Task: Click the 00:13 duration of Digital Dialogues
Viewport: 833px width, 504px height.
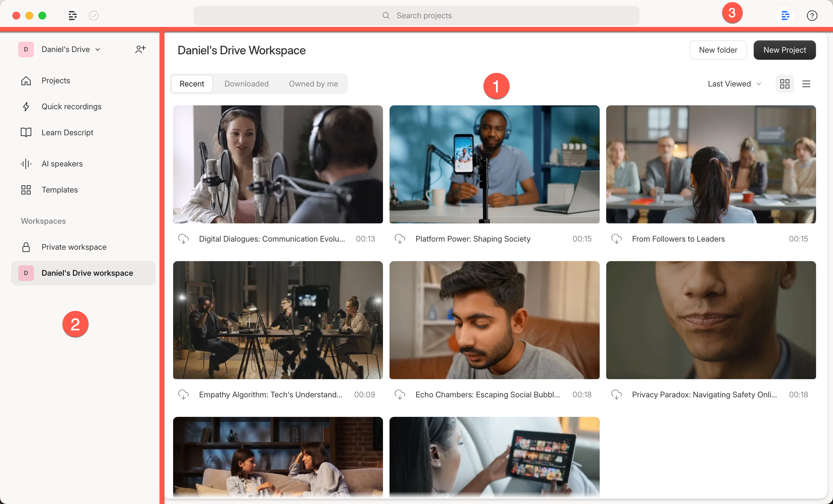Action: click(x=365, y=239)
